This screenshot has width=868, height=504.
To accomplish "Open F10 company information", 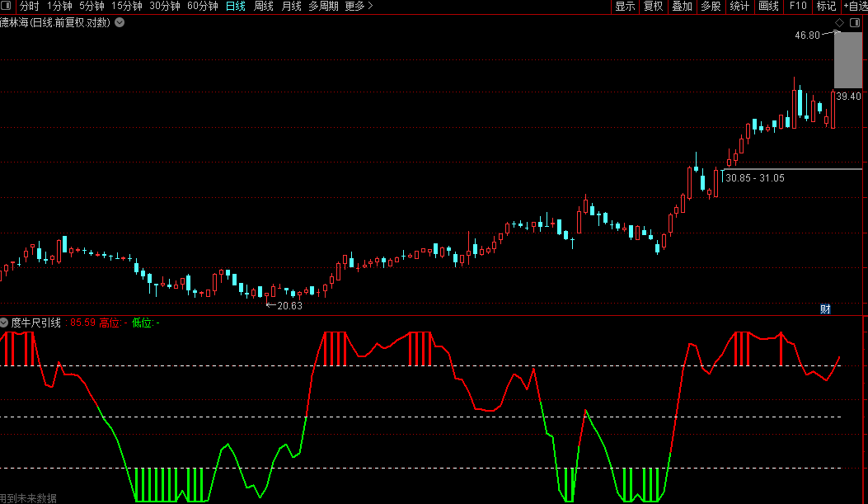I will click(798, 6).
